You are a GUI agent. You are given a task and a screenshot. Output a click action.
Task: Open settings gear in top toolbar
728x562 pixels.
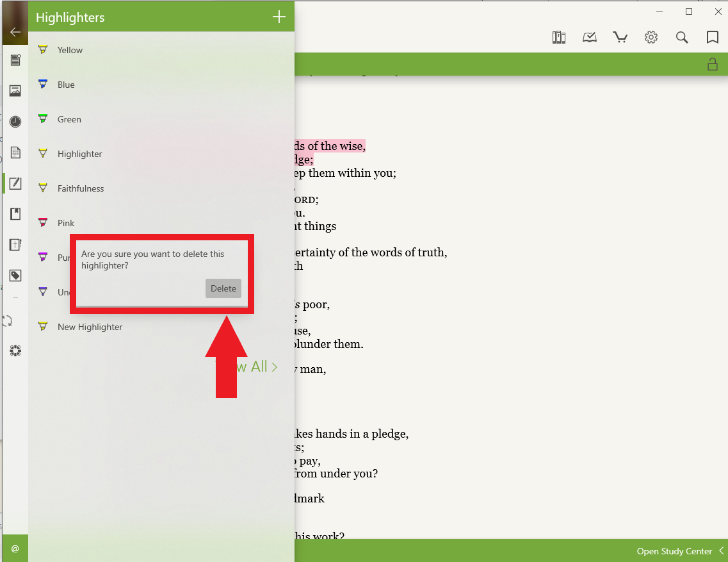(x=651, y=38)
